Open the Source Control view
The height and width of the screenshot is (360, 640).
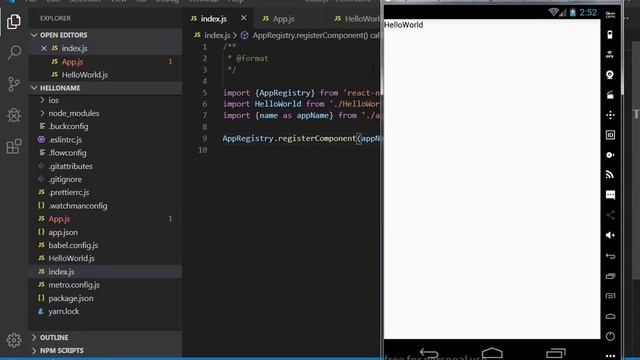pos(14,84)
